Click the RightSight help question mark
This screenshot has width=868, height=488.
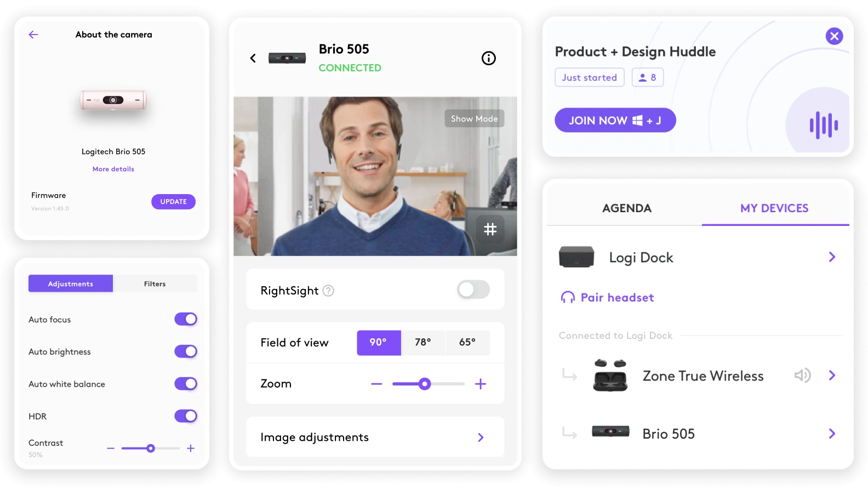(328, 291)
